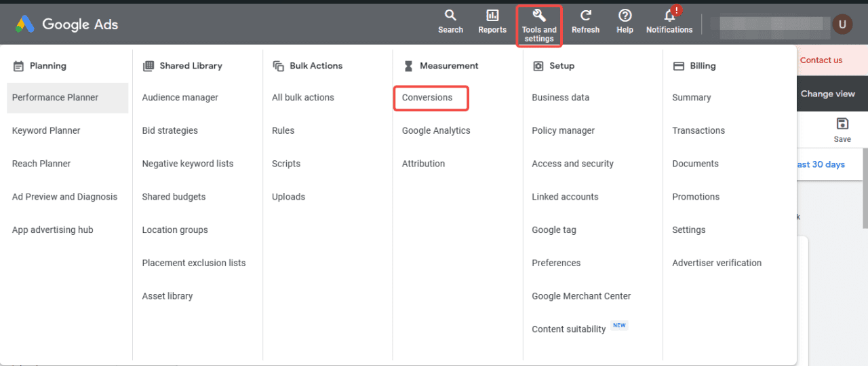Open Policy manager in Setup
Image resolution: width=868 pixels, height=366 pixels.
click(x=563, y=130)
